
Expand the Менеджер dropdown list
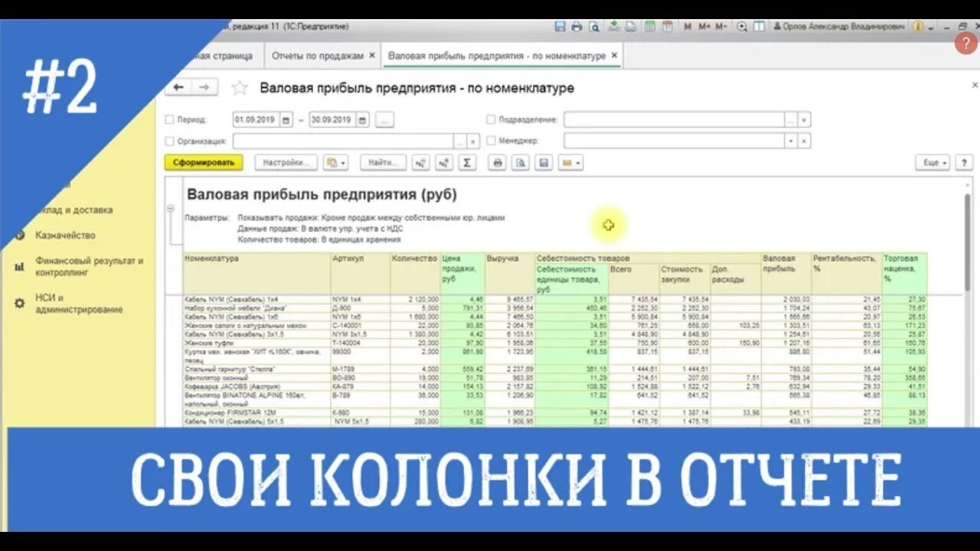[791, 141]
